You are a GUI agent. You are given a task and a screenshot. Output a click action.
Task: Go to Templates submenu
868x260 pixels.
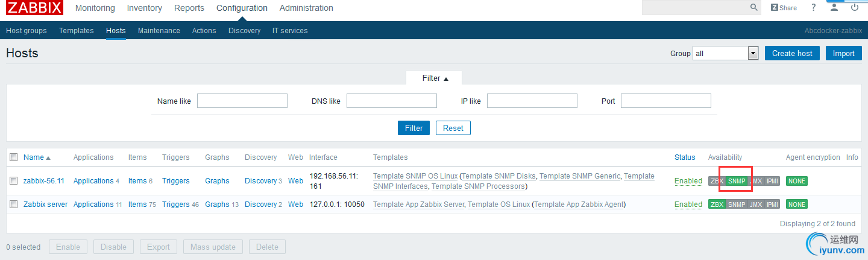coord(77,31)
